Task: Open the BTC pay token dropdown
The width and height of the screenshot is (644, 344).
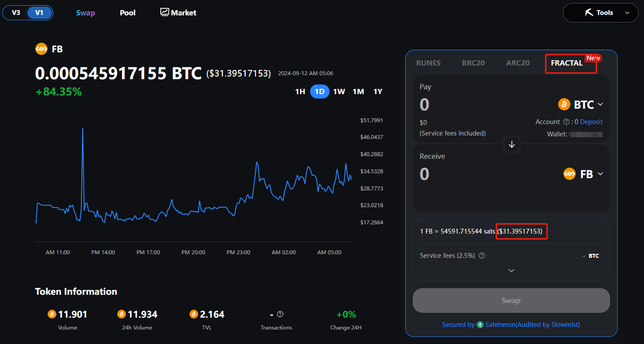Action: click(581, 105)
